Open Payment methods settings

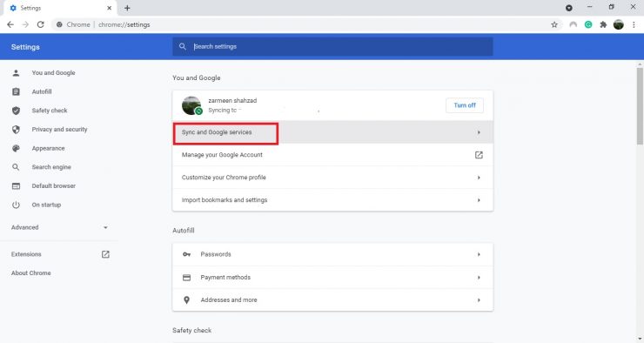click(x=332, y=278)
